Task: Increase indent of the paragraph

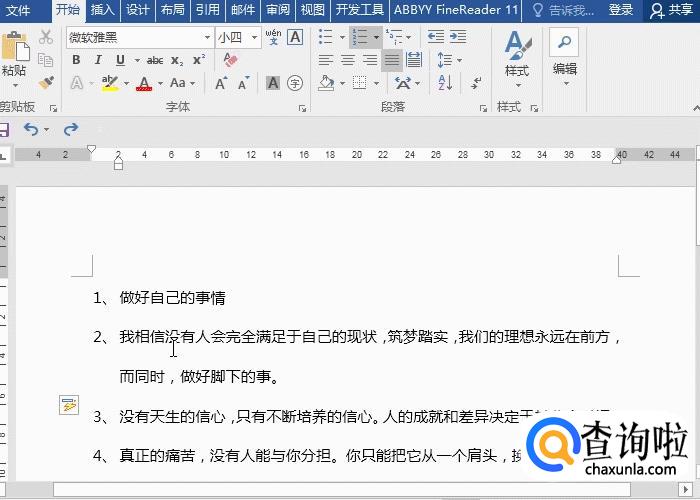Action: pyautogui.click(x=459, y=37)
